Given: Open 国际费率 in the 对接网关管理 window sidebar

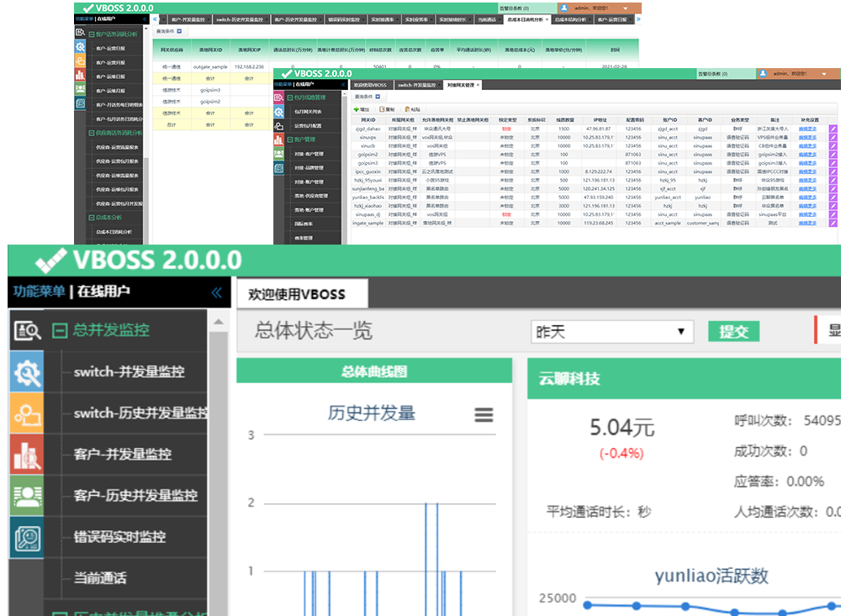Looking at the screenshot, I should tap(304, 224).
